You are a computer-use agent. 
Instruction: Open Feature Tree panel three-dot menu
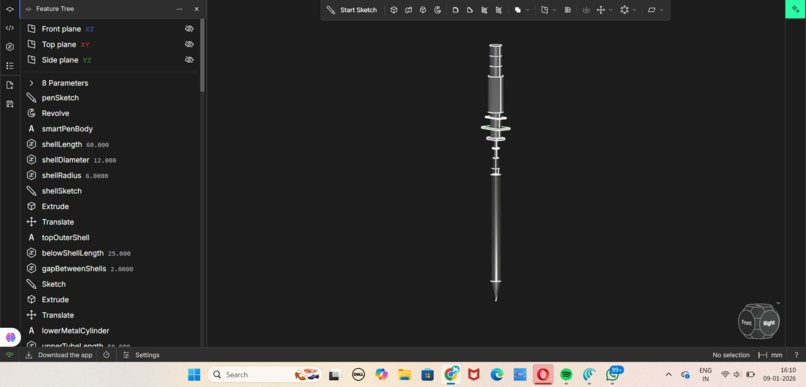pyautogui.click(x=179, y=9)
